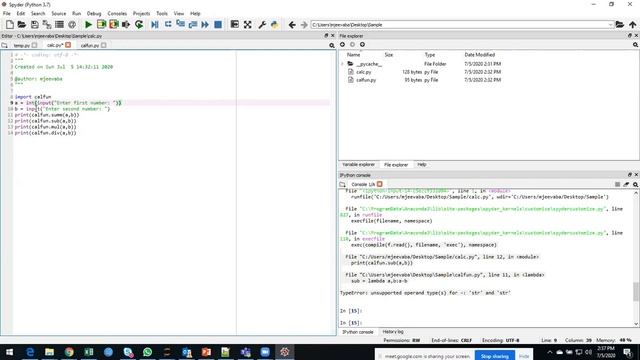Continue execution double-arrow debug icon
The width and height of the screenshot is (640, 360).
click(205, 24)
